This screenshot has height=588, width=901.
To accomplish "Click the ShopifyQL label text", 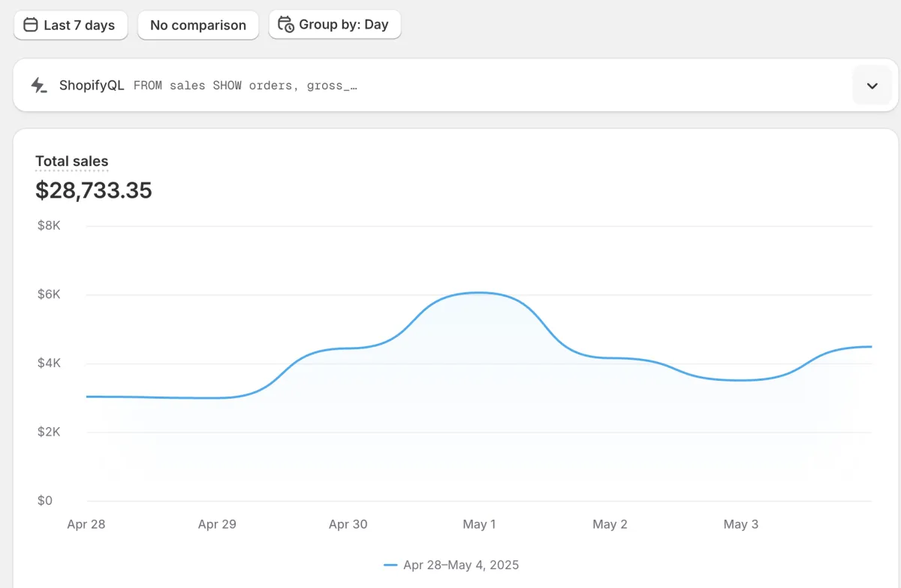I will [x=92, y=86].
